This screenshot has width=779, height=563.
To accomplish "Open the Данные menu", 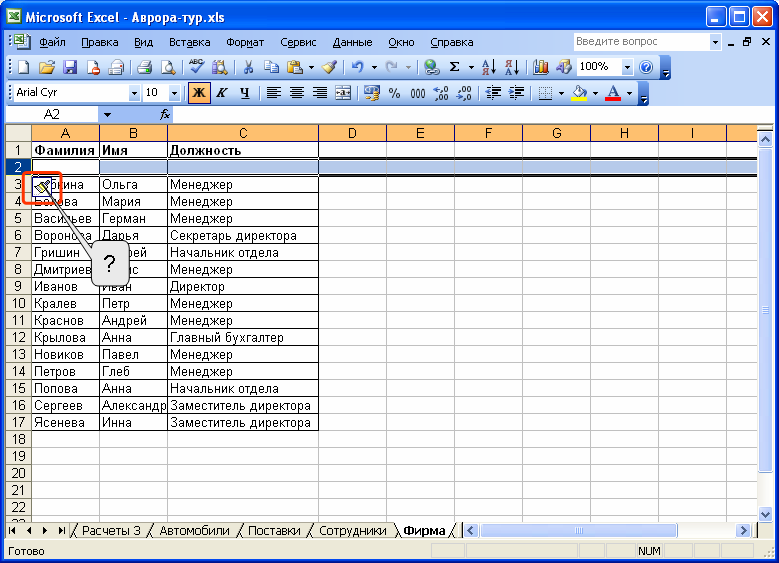I will click(352, 42).
